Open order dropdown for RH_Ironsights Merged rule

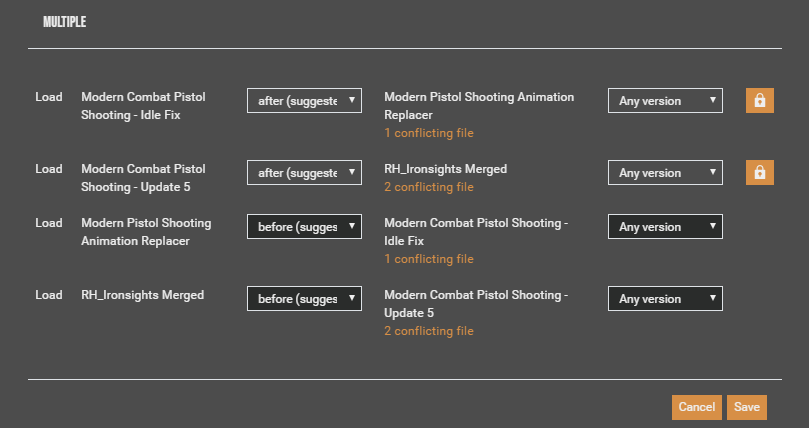tap(304, 298)
